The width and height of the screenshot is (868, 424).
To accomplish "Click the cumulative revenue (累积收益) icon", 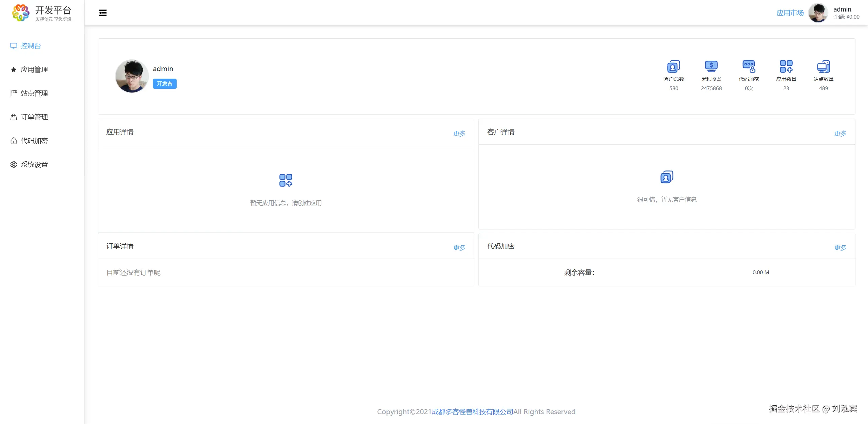I will pyautogui.click(x=711, y=66).
